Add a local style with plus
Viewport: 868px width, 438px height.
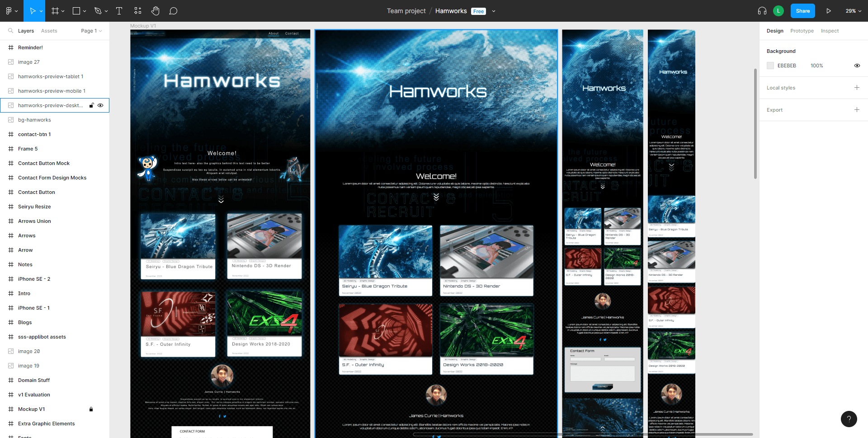click(x=857, y=88)
